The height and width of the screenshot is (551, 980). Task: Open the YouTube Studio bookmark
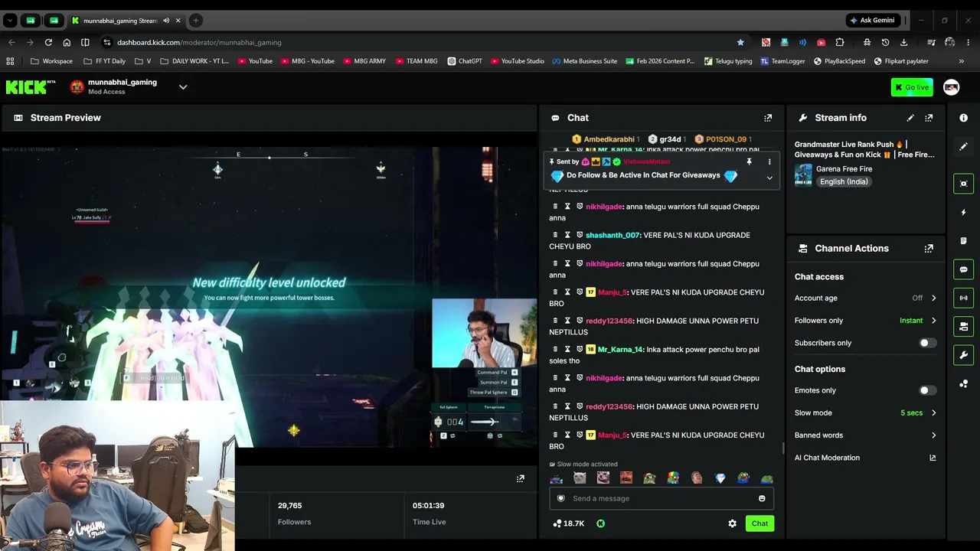[517, 61]
